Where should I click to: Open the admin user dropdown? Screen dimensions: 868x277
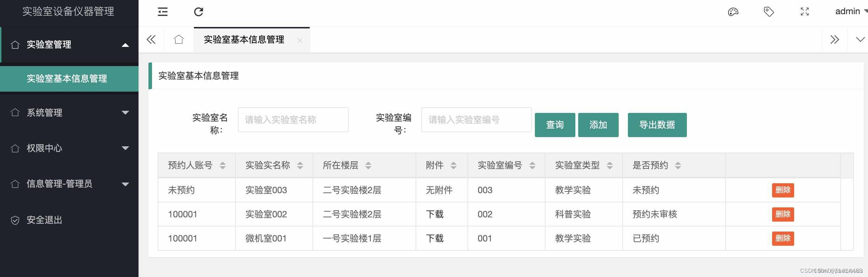(851, 11)
